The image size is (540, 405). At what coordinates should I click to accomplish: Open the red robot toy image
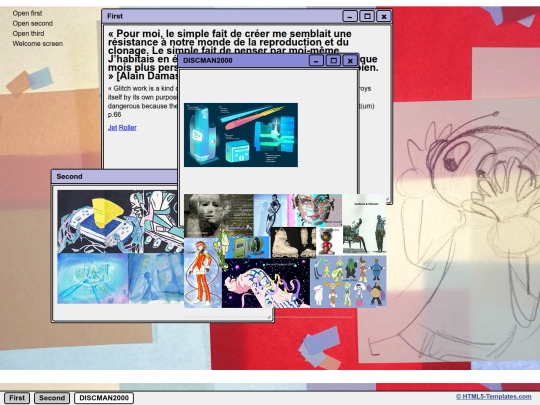[329, 241]
